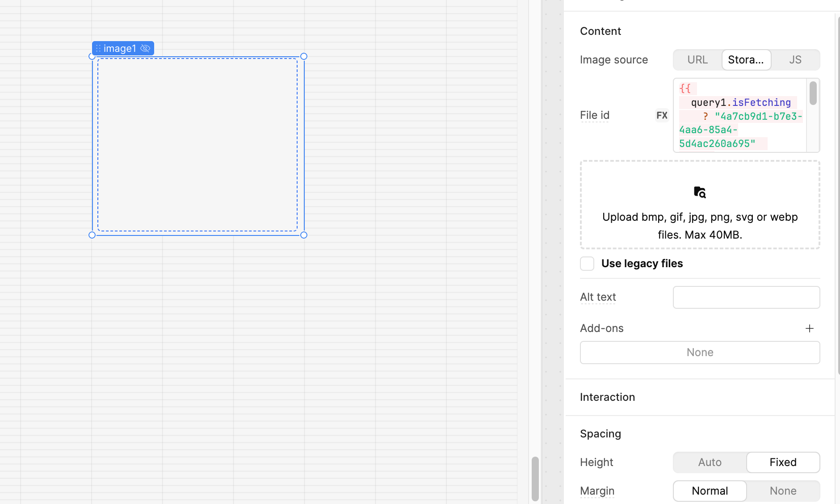840x504 pixels.
Task: Click the Margin label
Action: 597,491
